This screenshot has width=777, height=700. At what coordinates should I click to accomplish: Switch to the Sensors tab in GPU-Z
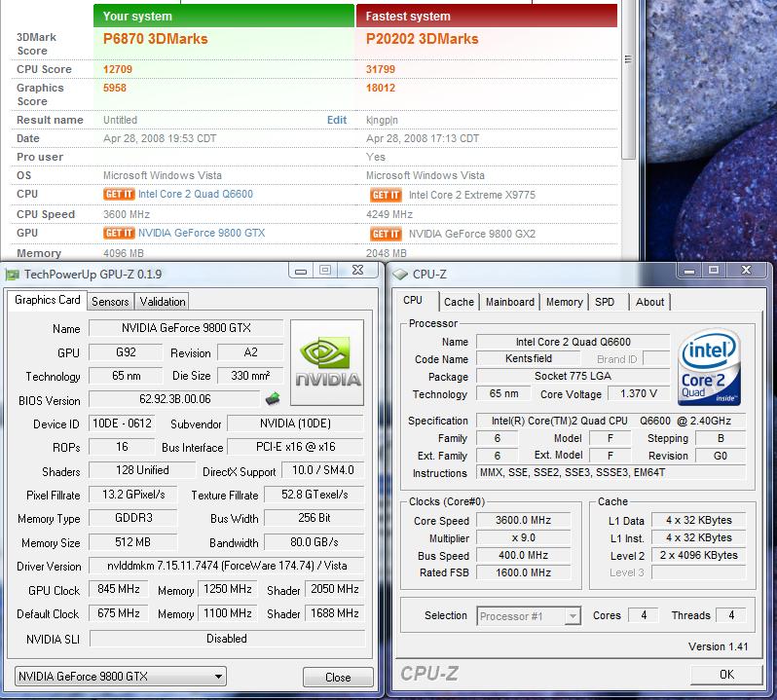click(110, 302)
